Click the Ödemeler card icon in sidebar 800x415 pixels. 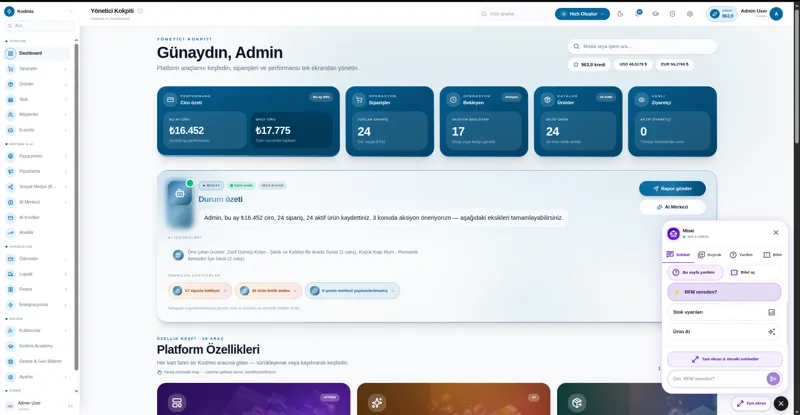(x=10, y=259)
